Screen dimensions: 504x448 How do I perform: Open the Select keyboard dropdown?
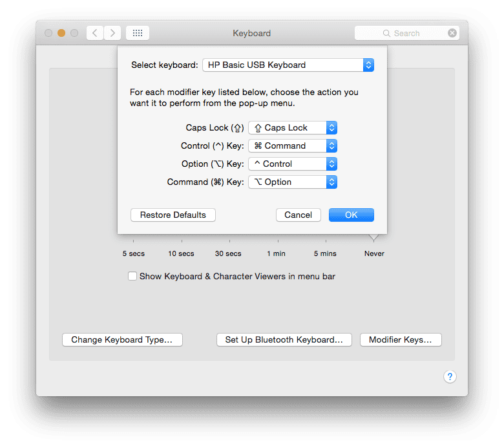pyautogui.click(x=288, y=65)
